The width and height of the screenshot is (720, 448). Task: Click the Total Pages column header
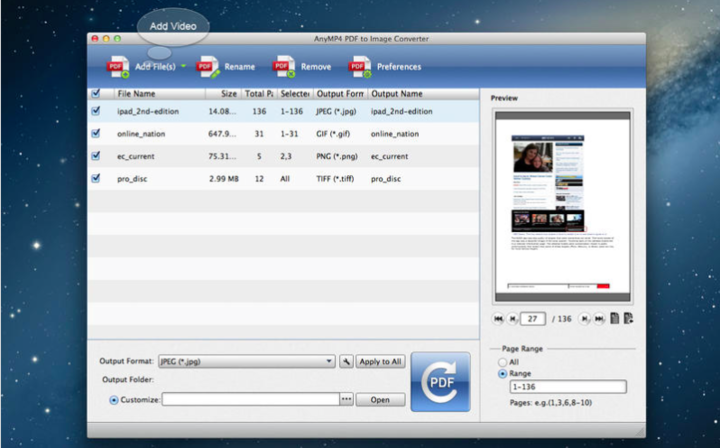259,94
